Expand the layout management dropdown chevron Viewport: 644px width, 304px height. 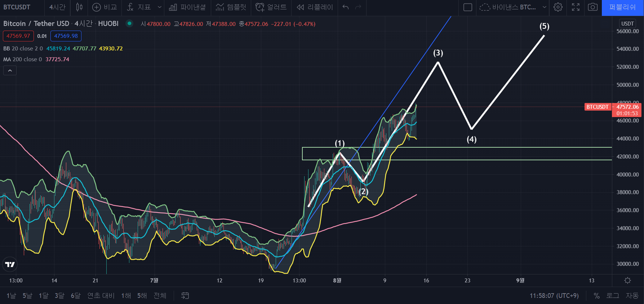pyautogui.click(x=545, y=7)
